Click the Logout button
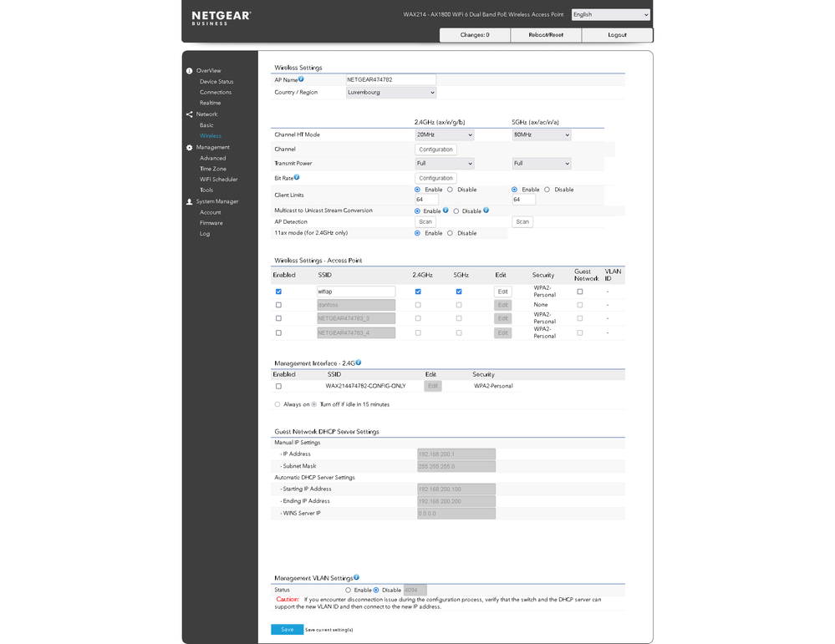 coord(617,35)
